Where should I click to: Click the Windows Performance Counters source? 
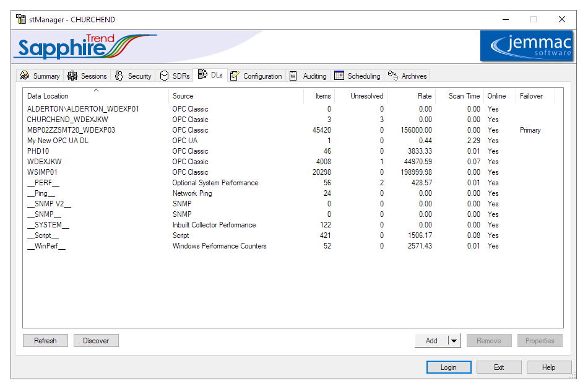(219, 245)
